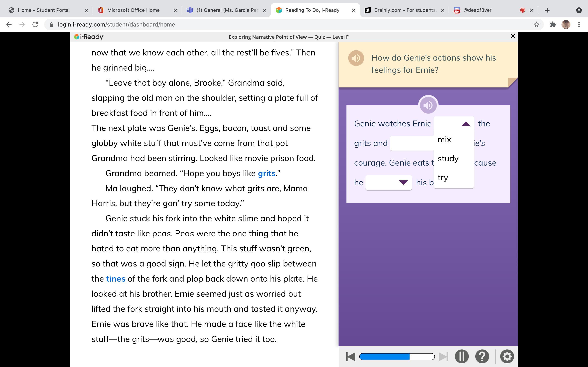Click the "tines" vocabulary word
The width and height of the screenshot is (588, 367).
115,279
